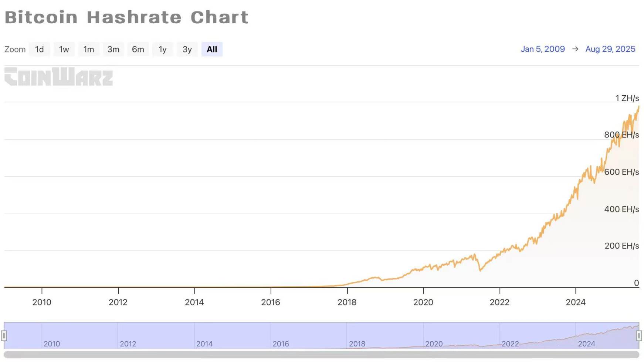The height and width of the screenshot is (362, 644).
Task: Grab the right navigator range handle
Action: point(638,335)
